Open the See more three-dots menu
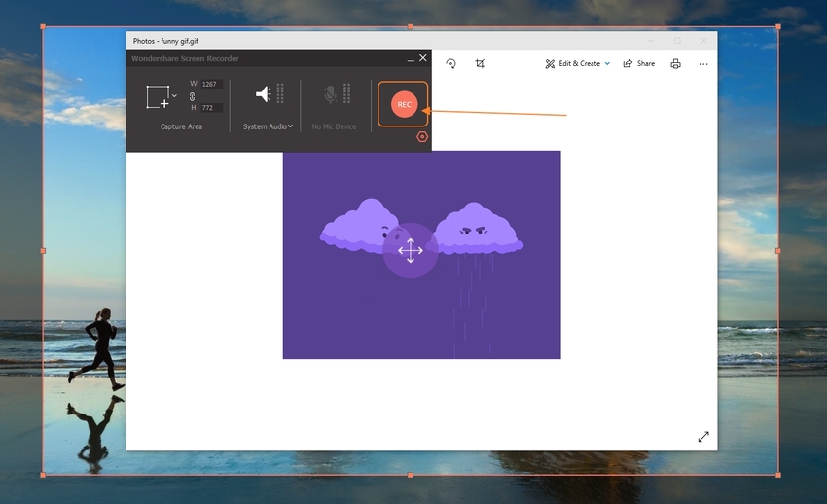Image resolution: width=827 pixels, height=504 pixels. pyautogui.click(x=703, y=64)
